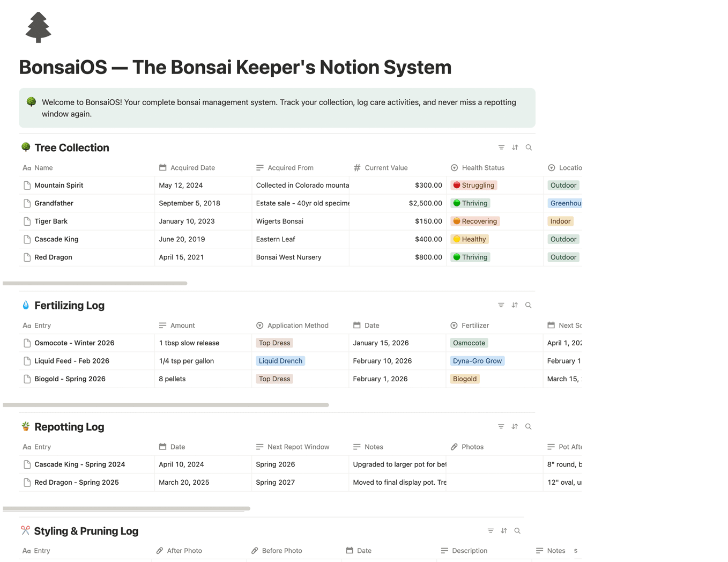
Task: Click the sort icon in Fertilizing Log toolbar
Action: 515,305
